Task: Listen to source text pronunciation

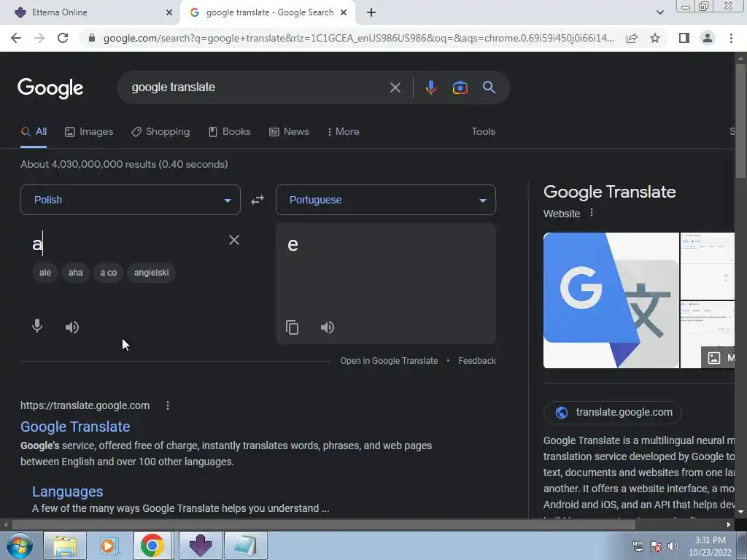Action: (x=72, y=327)
